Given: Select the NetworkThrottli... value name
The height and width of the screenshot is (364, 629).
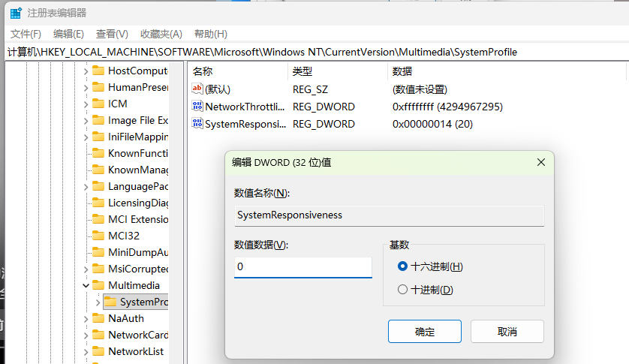Looking at the screenshot, I should pyautogui.click(x=245, y=107).
